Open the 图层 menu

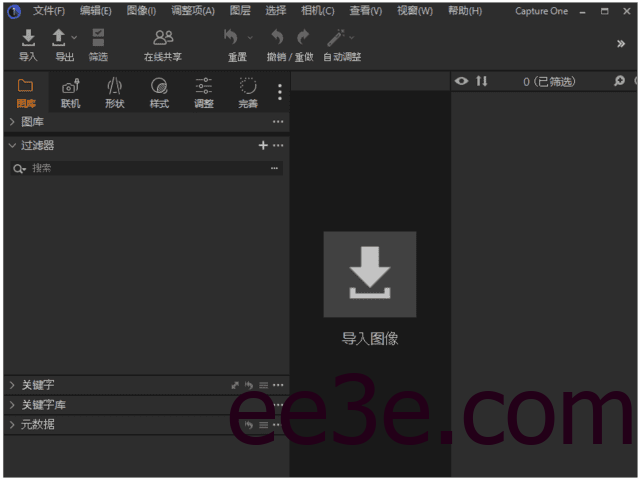pyautogui.click(x=240, y=11)
